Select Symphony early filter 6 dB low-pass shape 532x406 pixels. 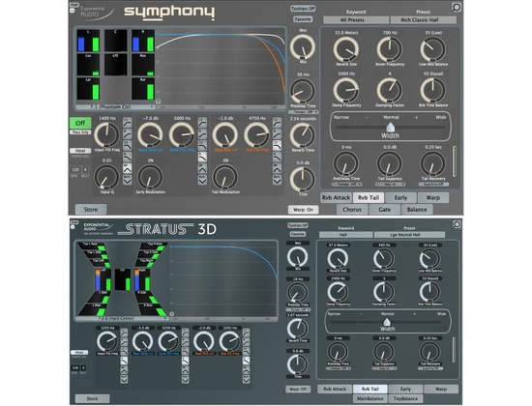tap(202, 157)
